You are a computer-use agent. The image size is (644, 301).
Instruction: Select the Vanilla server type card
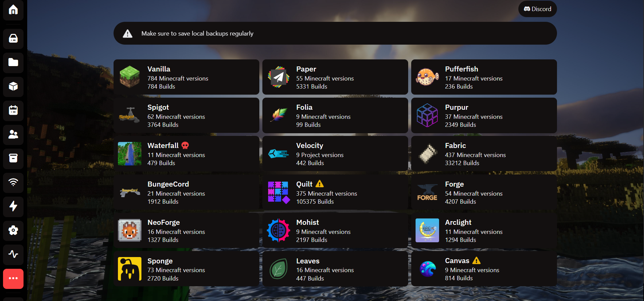186,77
